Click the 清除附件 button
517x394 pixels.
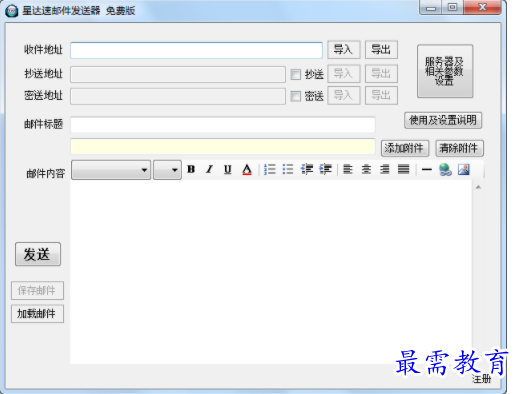point(459,148)
